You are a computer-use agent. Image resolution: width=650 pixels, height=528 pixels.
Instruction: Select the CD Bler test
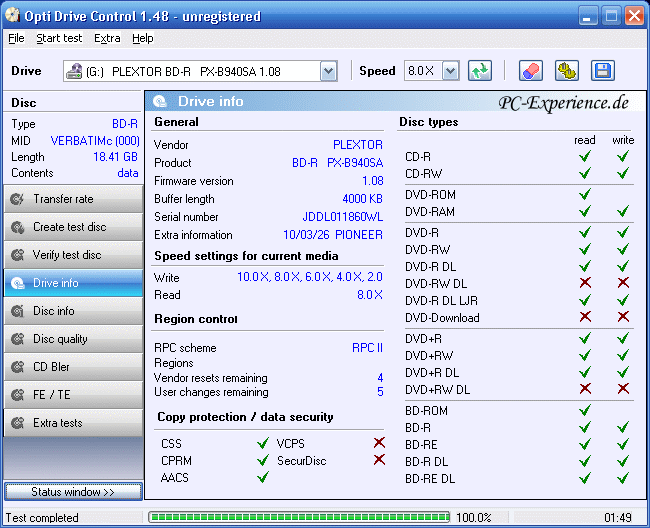click(72, 367)
